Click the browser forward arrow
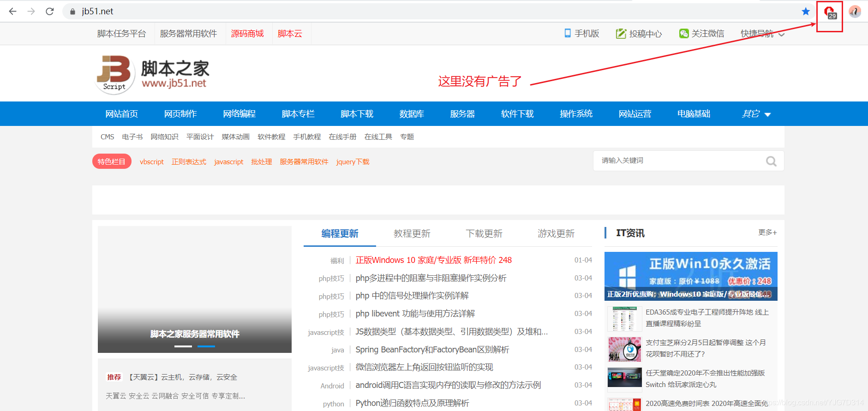Image resolution: width=868 pixels, height=411 pixels. [31, 11]
